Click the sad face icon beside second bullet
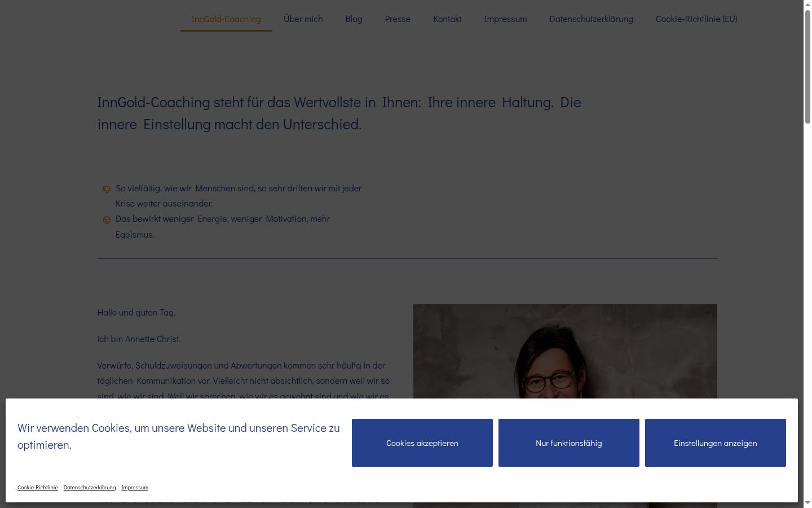The height and width of the screenshot is (508, 812). tap(107, 220)
